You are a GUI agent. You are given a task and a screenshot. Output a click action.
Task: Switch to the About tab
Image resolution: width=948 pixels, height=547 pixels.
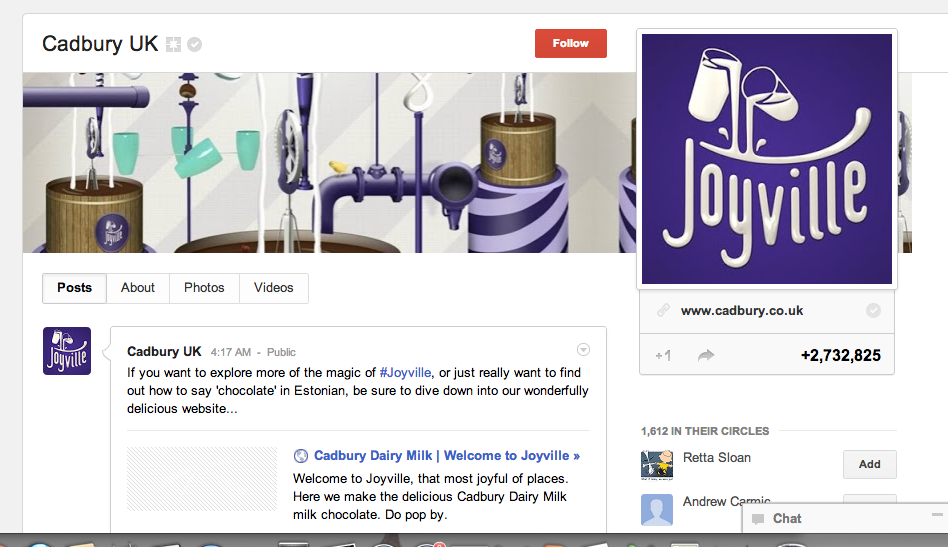138,288
